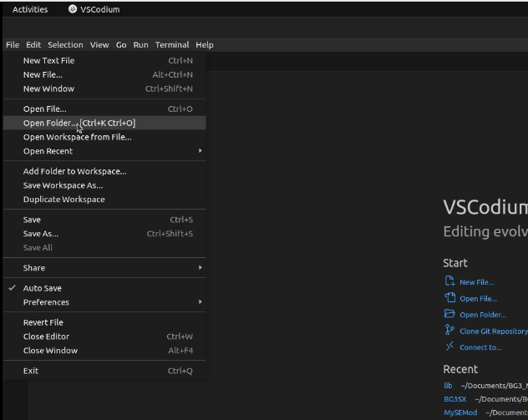Open the Go menu
This screenshot has height=420, width=528.
point(121,45)
